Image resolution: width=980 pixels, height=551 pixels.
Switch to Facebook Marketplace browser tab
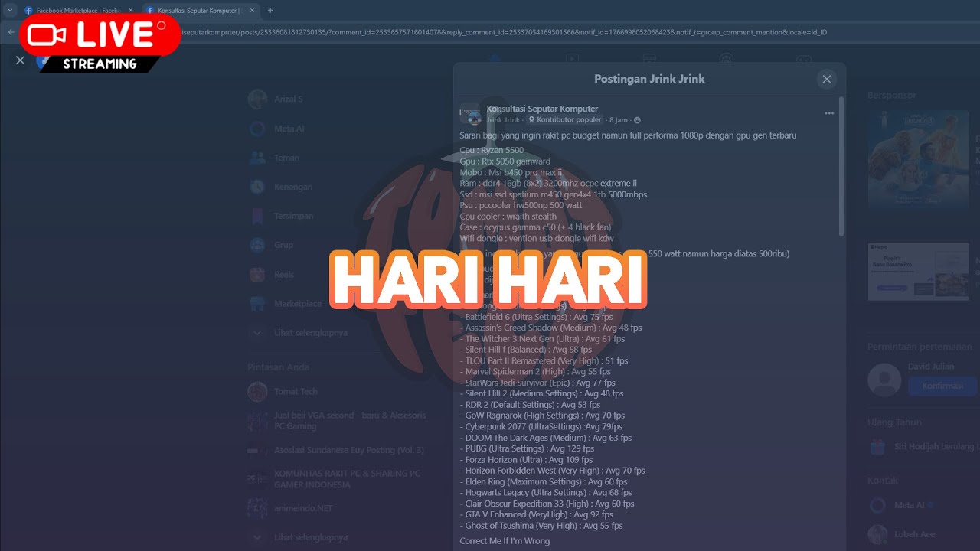click(77, 11)
